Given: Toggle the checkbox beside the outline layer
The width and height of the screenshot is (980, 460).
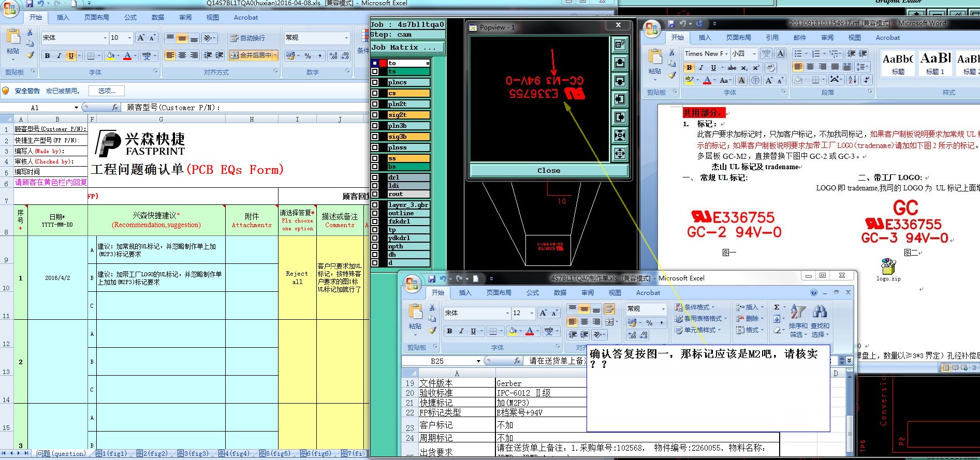Looking at the screenshot, I should tap(375, 213).
